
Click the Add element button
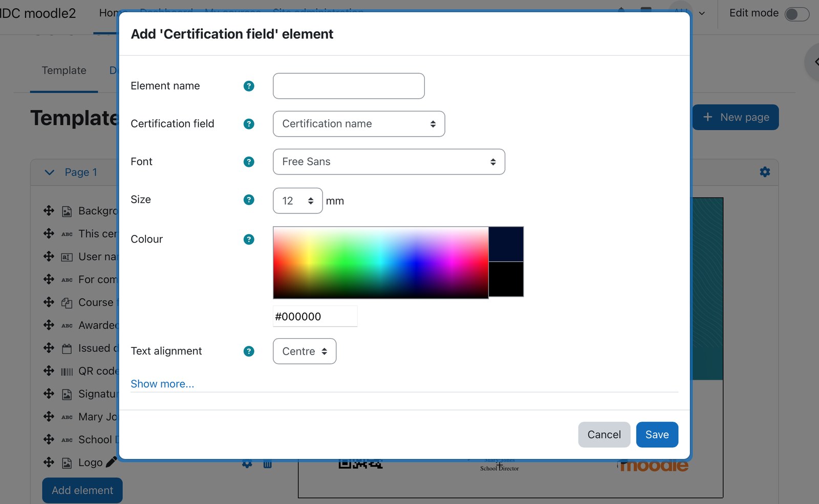(82, 490)
